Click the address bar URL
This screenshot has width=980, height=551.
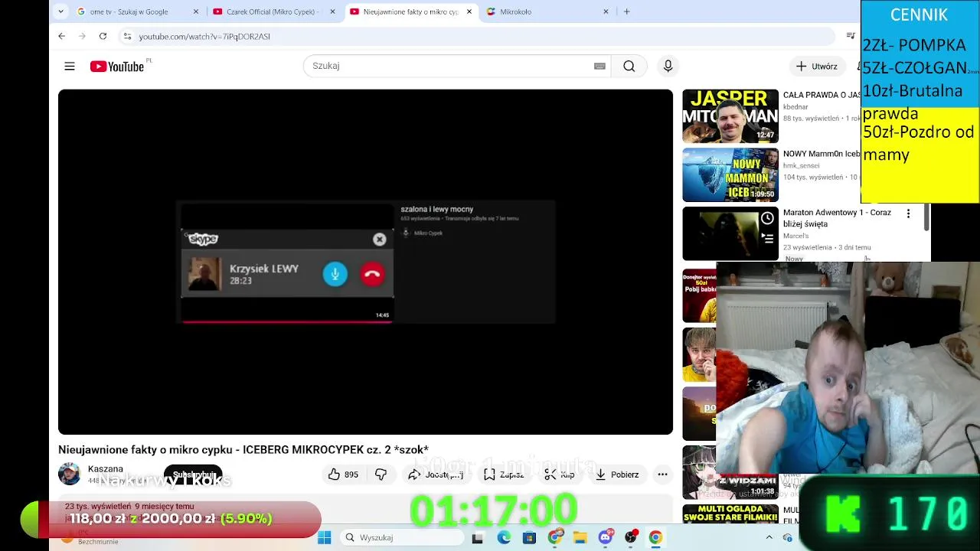click(204, 36)
